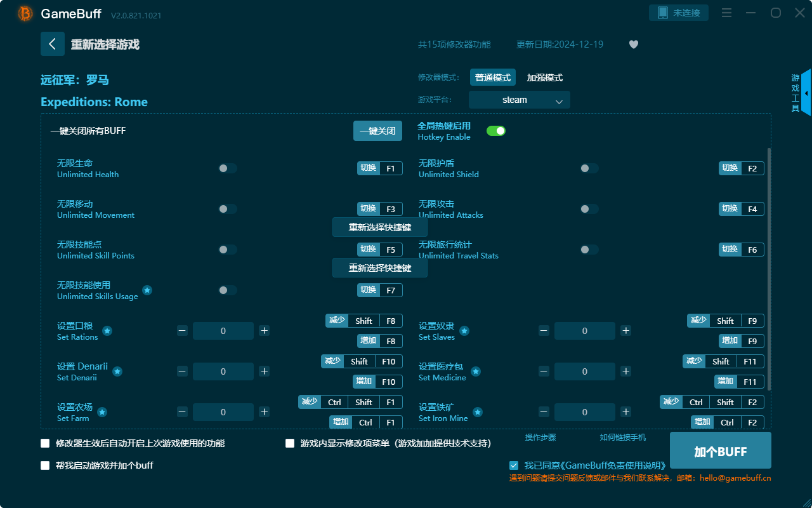Click the 加个BUFF button

coord(720,451)
